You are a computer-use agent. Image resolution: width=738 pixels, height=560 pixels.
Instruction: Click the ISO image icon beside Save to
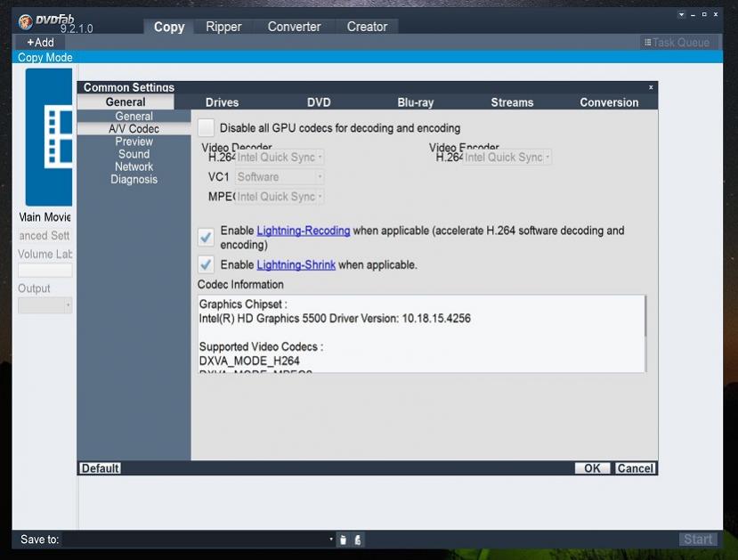(357, 540)
